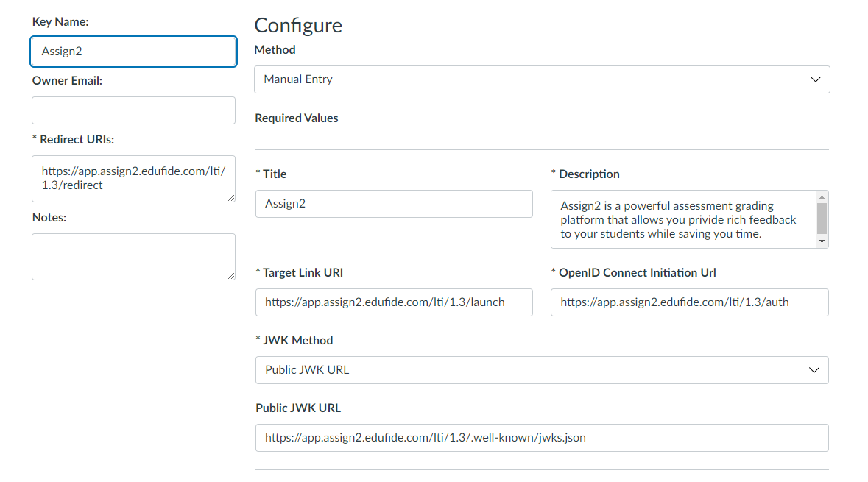Select the Title field containing Assign2
This screenshot has height=482, width=868.
coord(394,203)
